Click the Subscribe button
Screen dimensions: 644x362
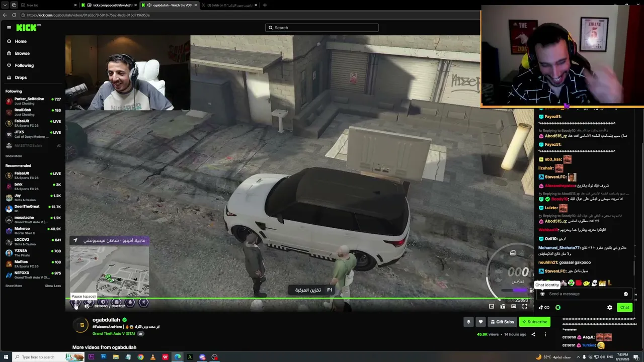(535, 322)
